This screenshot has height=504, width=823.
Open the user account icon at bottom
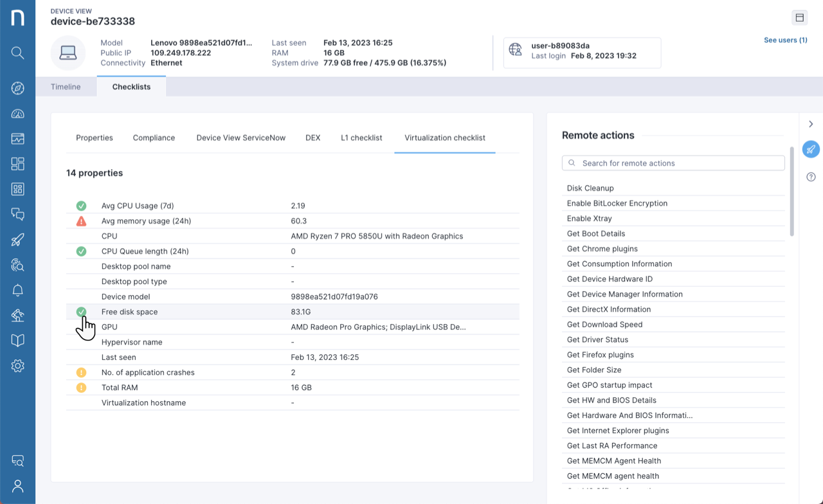[x=17, y=486]
